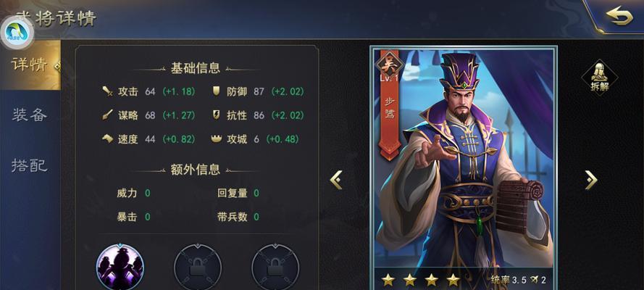Tap the golden back arrow icon
Viewport: 644px width, 290px height.
click(x=619, y=17)
